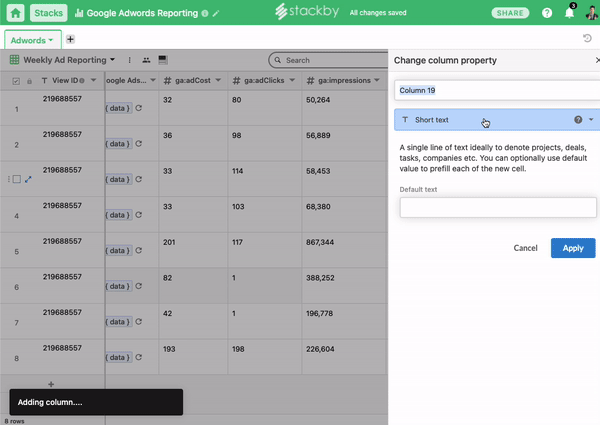The width and height of the screenshot is (600, 425).
Task: Click the Column 19 name field
Action: point(497,90)
